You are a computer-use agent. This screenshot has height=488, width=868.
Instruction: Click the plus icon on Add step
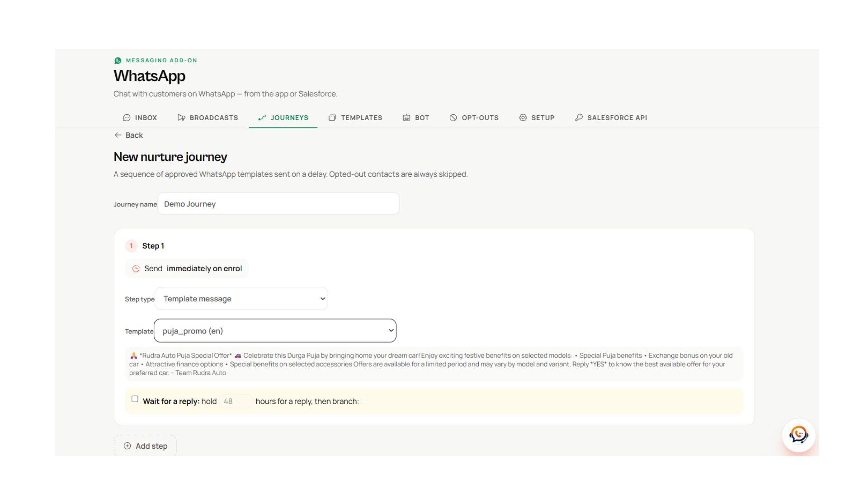127,446
